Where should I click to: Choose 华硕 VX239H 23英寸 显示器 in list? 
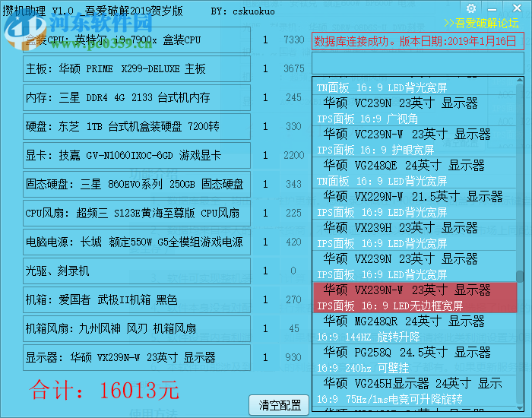point(415,236)
